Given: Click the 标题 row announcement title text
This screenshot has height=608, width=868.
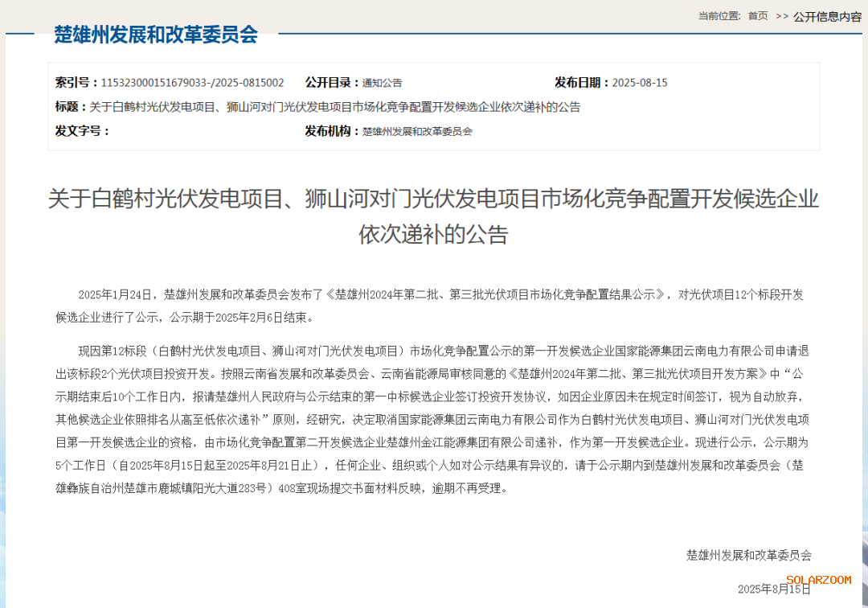Looking at the screenshot, I should pyautogui.click(x=334, y=107).
